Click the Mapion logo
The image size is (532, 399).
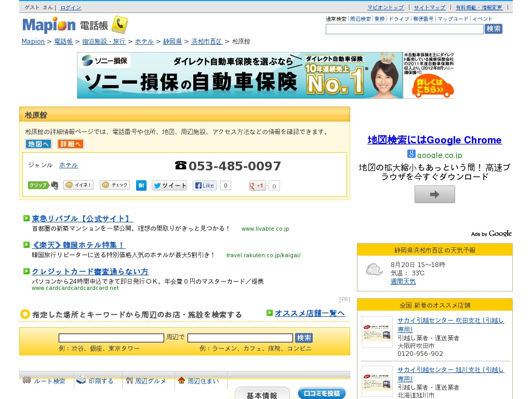click(48, 25)
